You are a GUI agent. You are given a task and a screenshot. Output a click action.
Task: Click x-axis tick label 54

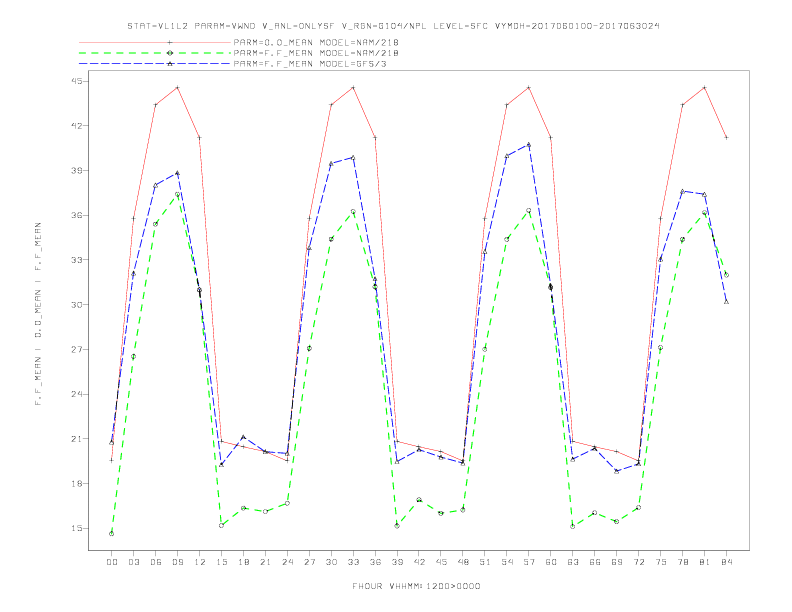pyautogui.click(x=507, y=562)
